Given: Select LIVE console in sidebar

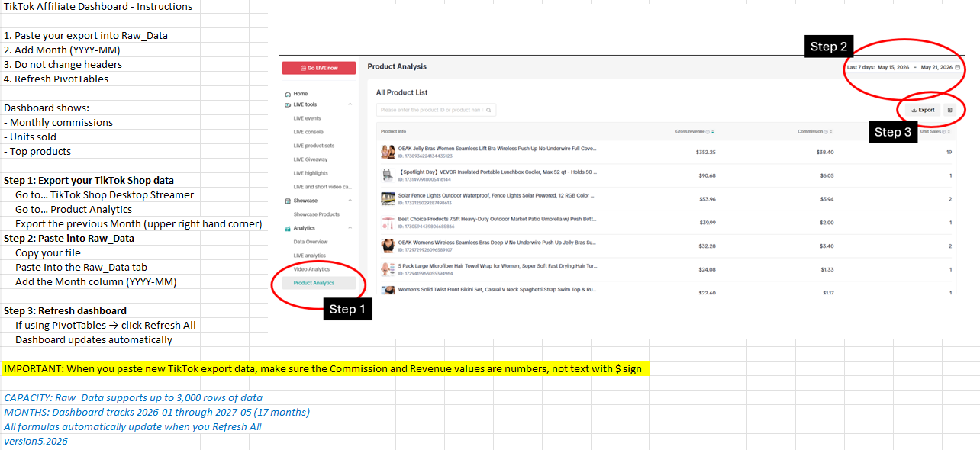Looking at the screenshot, I should [x=308, y=132].
